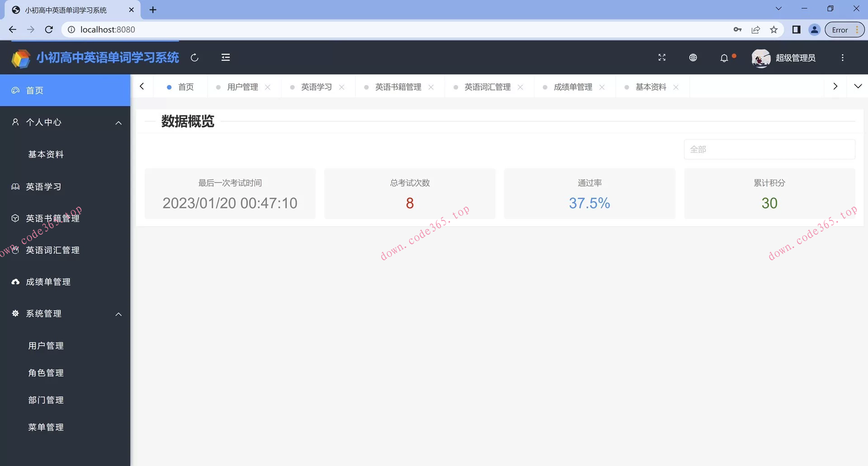Open the language globe icon

(693, 58)
